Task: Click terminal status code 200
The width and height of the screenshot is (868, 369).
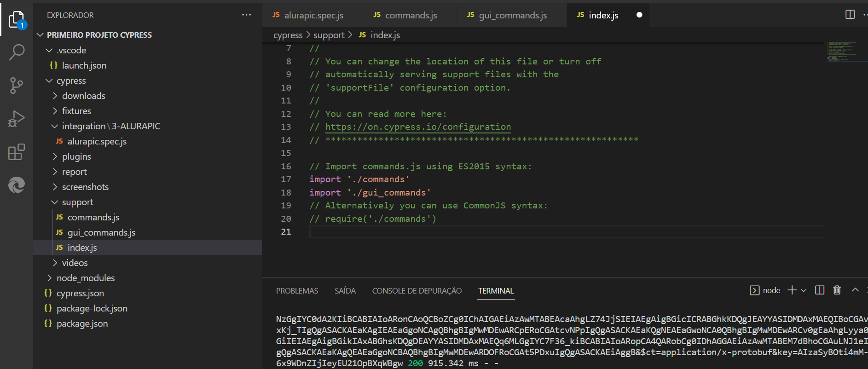Action: pos(415,363)
